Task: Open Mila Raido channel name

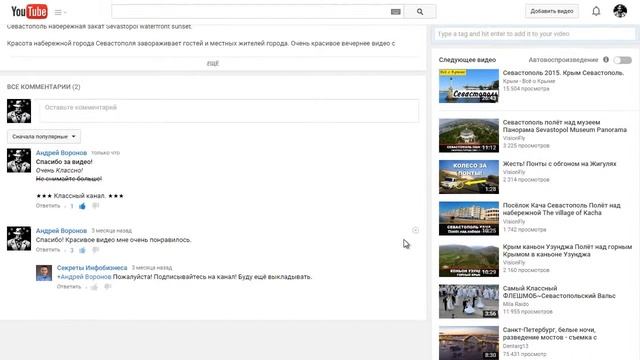Action: point(516,304)
